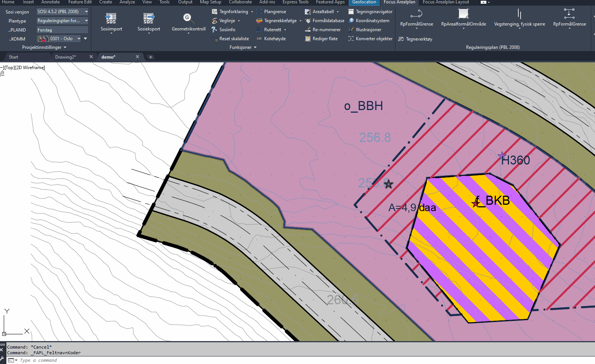The image size is (595, 364).
Task: Open the Sosi versjon dropdown
Action: [x=86, y=12]
